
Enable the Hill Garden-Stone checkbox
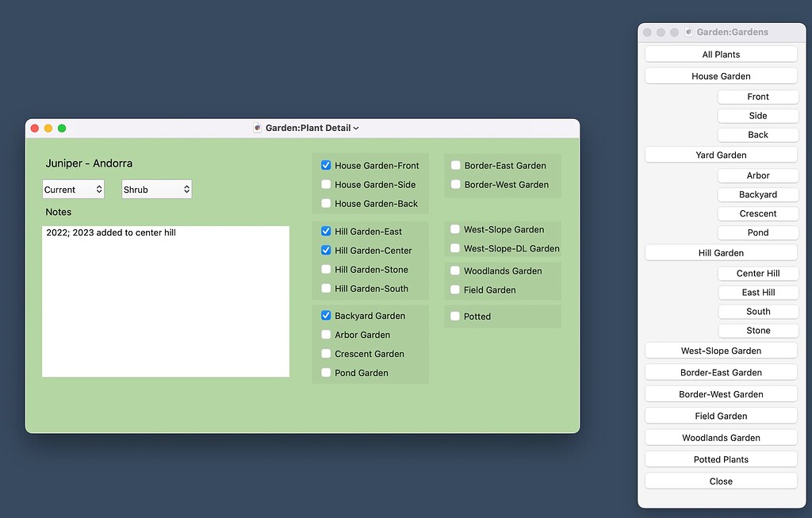click(325, 269)
